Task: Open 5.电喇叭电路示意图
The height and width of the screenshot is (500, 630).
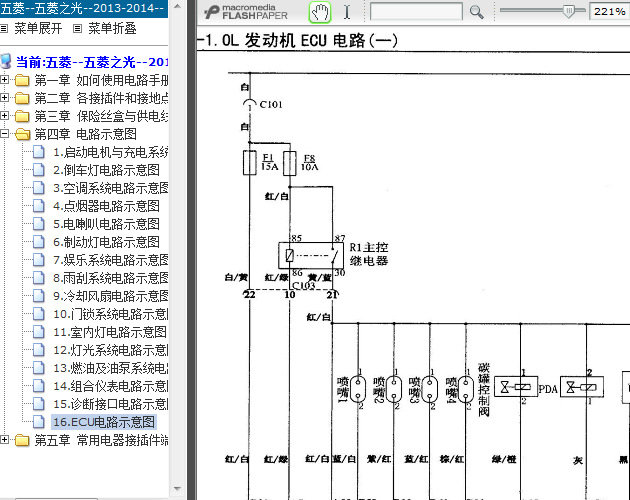Action: pyautogui.click(x=106, y=224)
